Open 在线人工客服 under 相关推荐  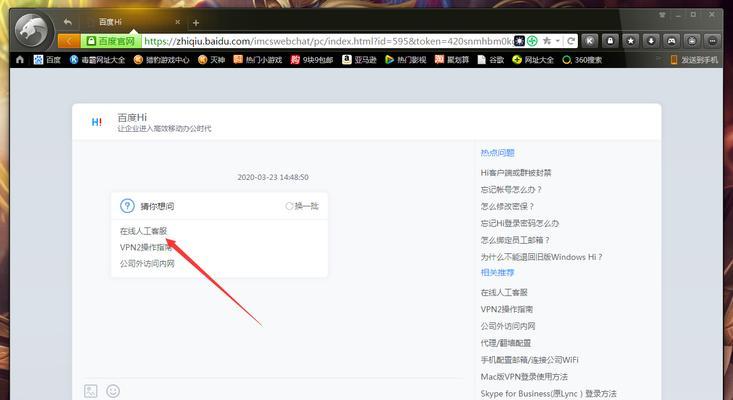[x=504, y=292]
